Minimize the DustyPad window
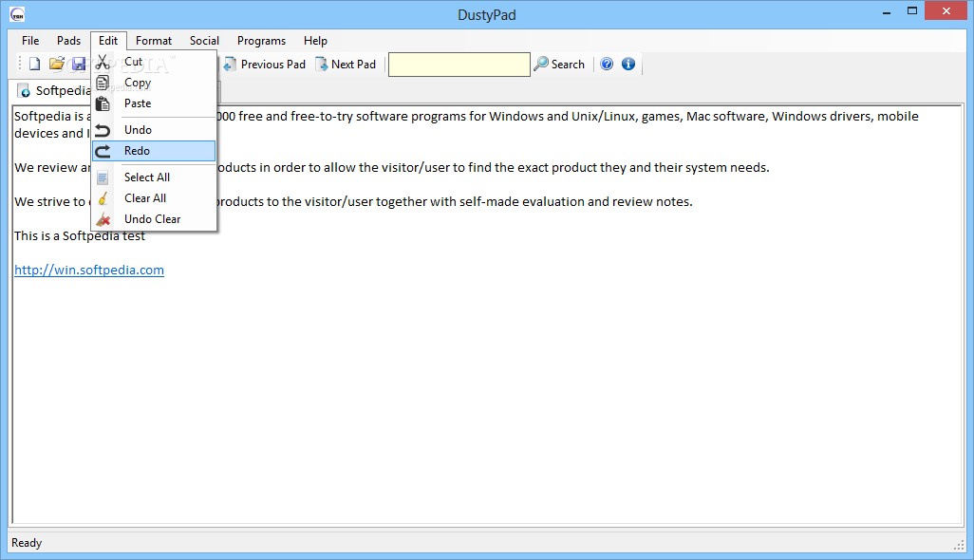 887,11
